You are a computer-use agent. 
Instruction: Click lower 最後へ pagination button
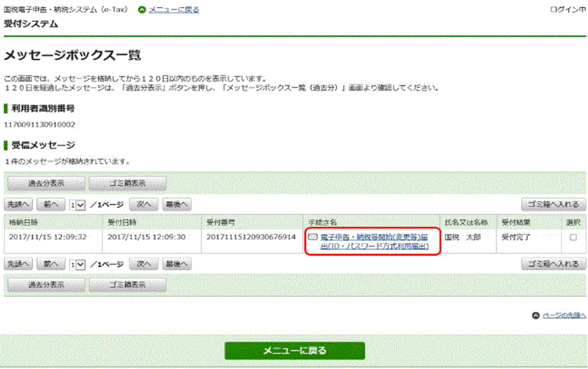click(x=177, y=264)
